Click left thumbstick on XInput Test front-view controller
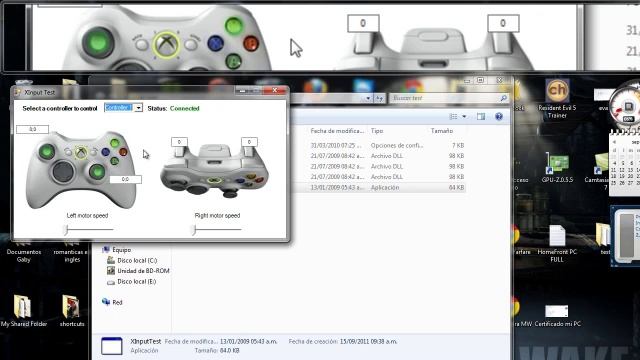Viewport: 640px width, 360px height. (47, 151)
